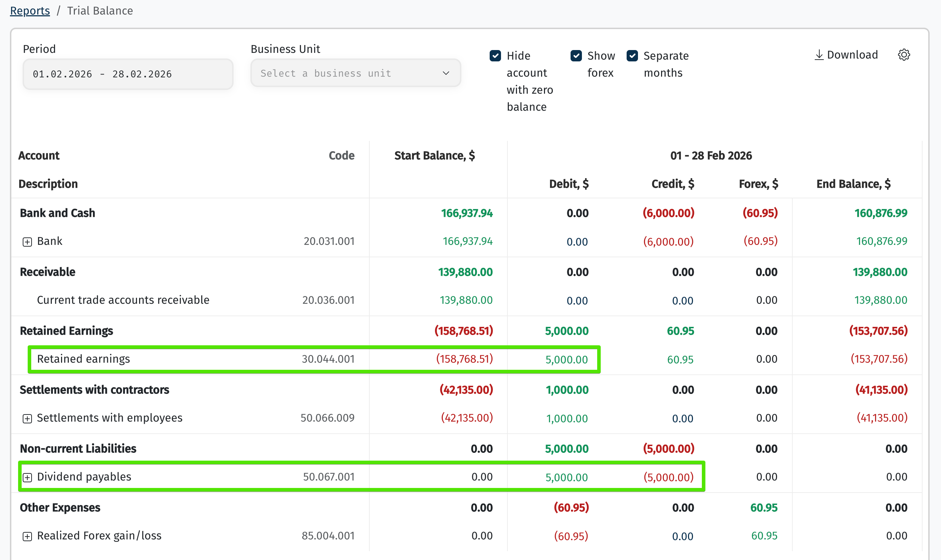Open Current trade accounts receivable credit value

coord(682,301)
